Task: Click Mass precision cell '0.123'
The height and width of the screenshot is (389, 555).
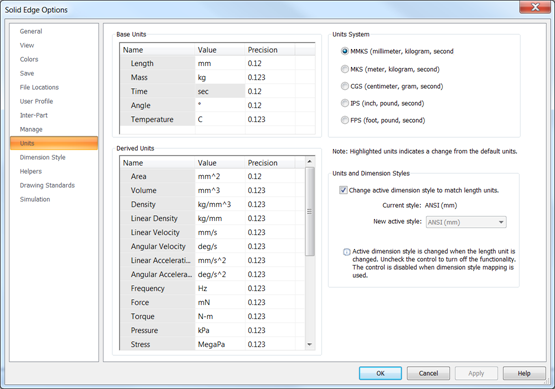Action: (x=270, y=77)
